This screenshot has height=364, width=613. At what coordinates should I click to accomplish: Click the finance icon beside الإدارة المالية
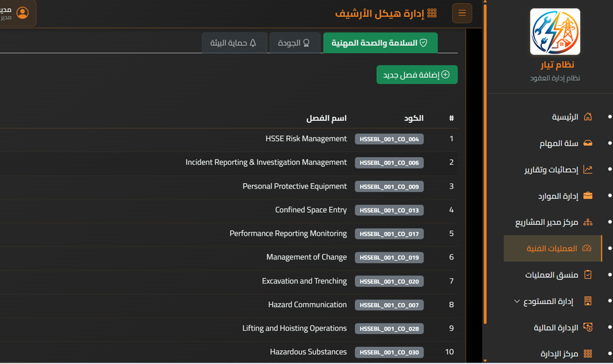coord(587,327)
